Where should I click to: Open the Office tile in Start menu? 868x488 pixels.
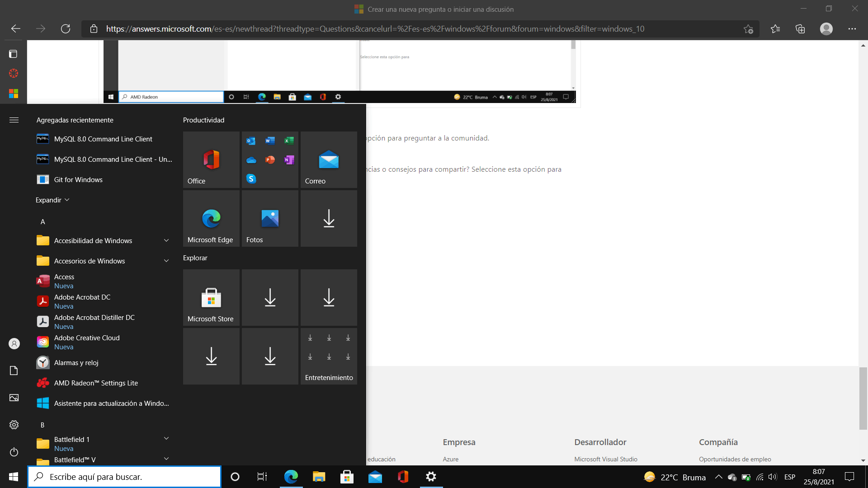point(211,160)
